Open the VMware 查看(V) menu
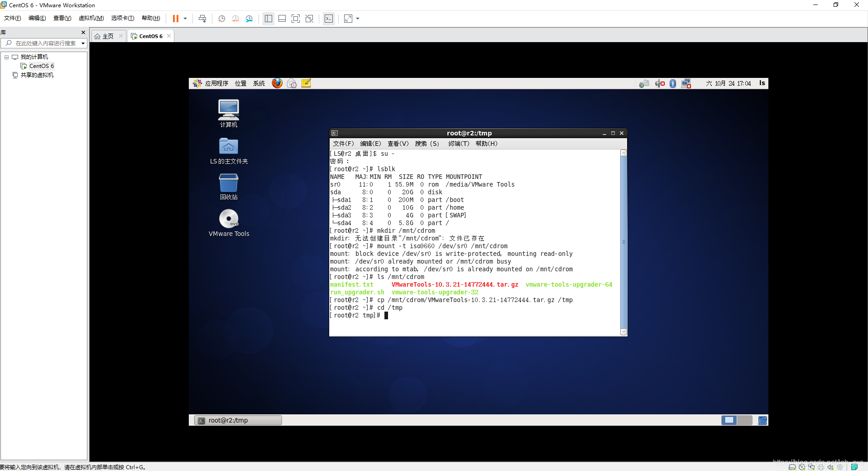Screen dimensions: 868x471 click(62, 18)
